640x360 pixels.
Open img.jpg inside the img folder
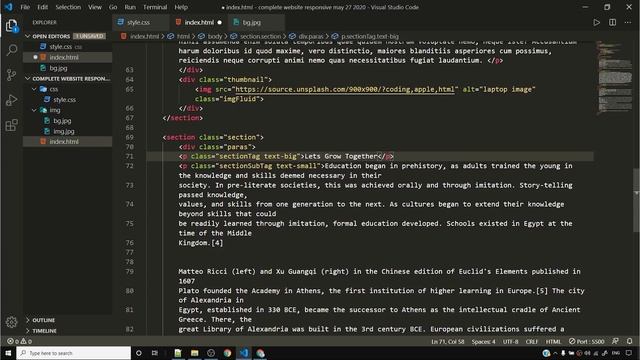68,131
